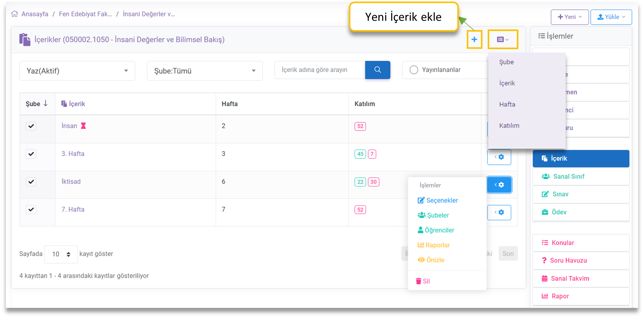
Task: Click the trash Sil option
Action: tap(423, 281)
